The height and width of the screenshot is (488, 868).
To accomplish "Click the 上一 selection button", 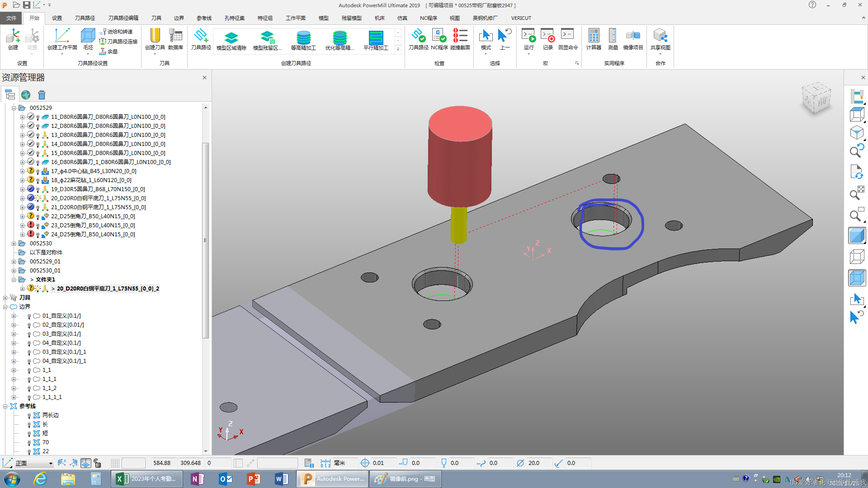I will pos(505,39).
